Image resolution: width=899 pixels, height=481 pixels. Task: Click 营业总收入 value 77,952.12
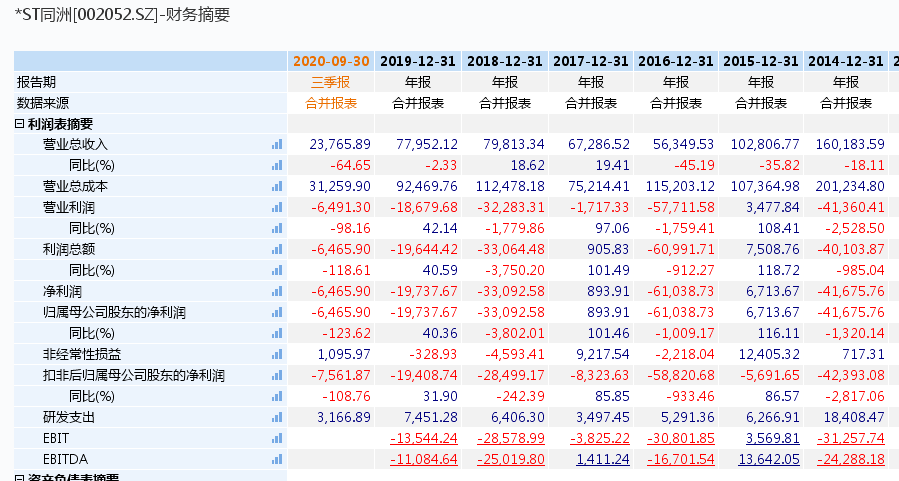[427, 144]
